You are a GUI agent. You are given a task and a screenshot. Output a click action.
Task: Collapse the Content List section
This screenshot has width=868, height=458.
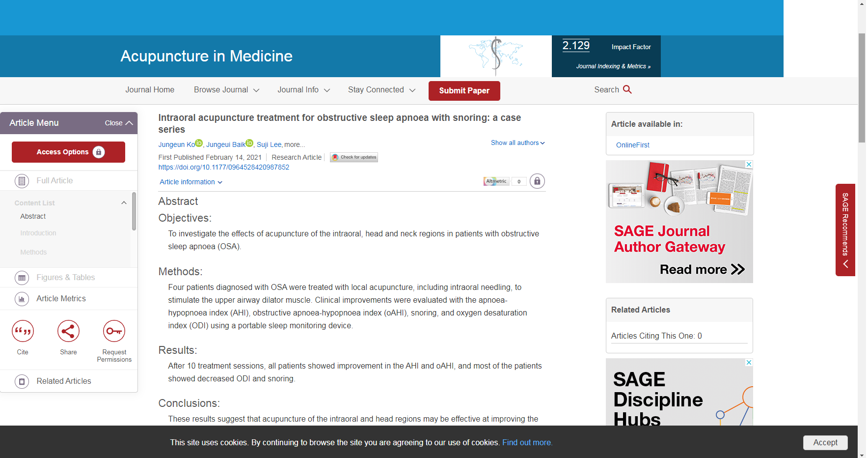coord(124,203)
